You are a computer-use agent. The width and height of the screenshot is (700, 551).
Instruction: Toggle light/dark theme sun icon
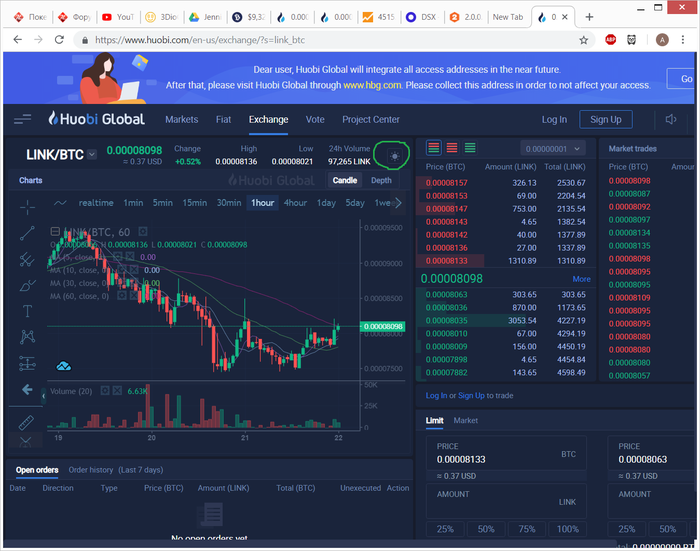(x=394, y=156)
